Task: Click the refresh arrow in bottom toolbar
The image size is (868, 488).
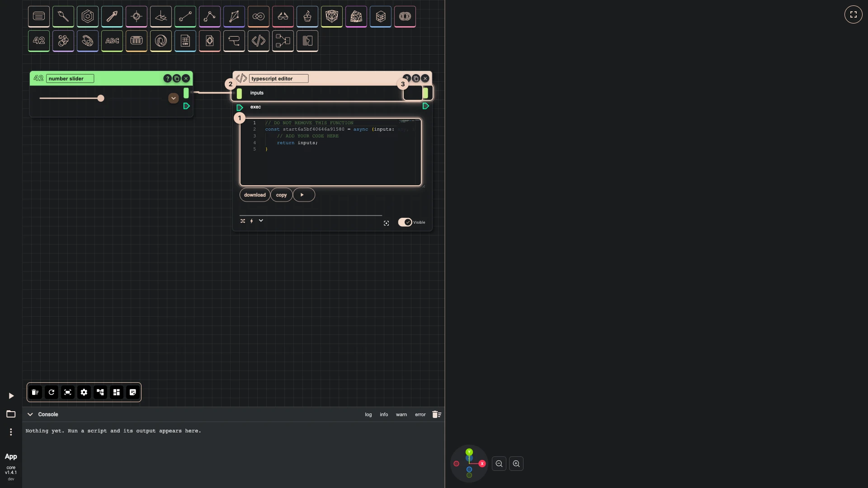Action: [52, 392]
